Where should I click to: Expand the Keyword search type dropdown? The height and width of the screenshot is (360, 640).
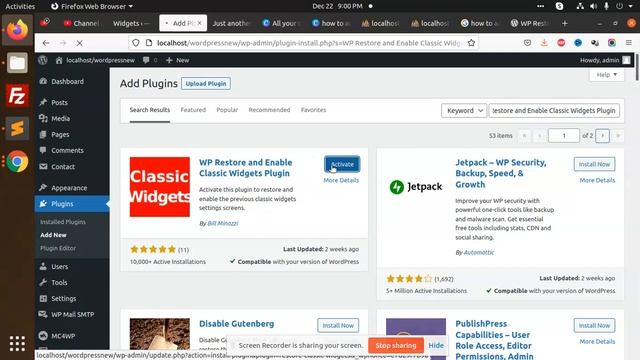click(464, 111)
